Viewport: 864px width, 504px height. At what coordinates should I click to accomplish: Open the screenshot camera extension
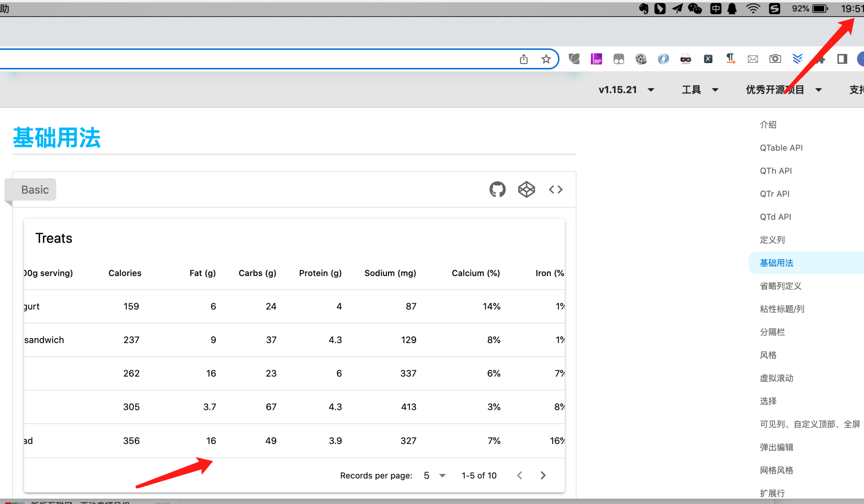tap(775, 58)
